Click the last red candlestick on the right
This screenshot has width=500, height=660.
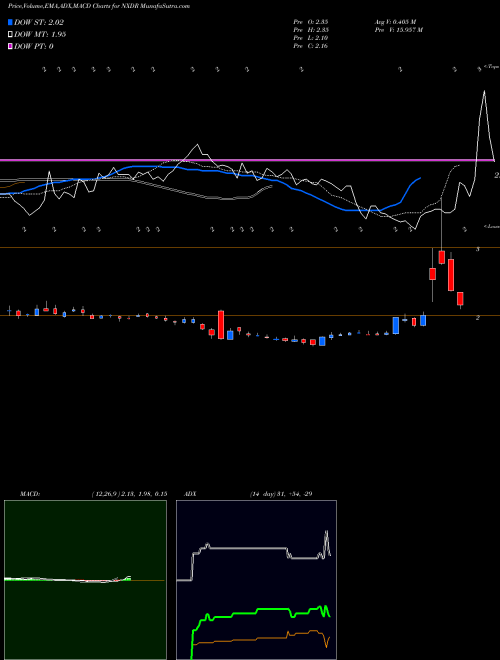pyautogui.click(x=460, y=299)
